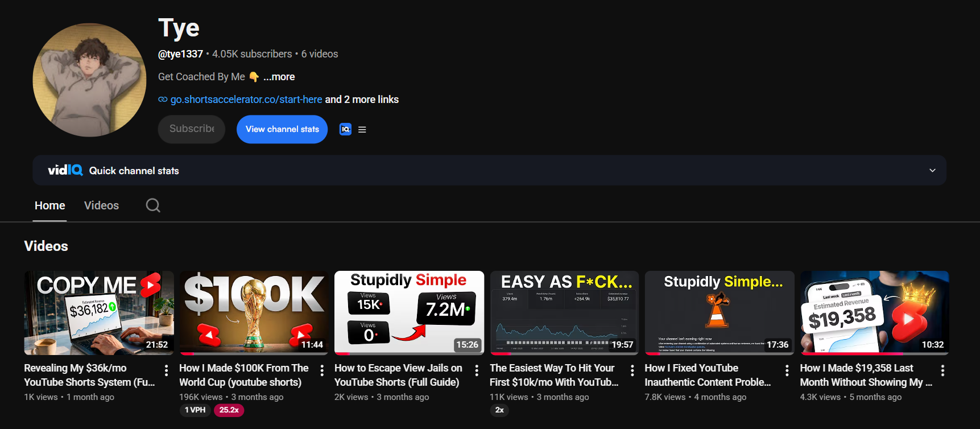Image resolution: width=980 pixels, height=429 pixels.
Task: Click the vidIQ icon beside View channel stats
Action: tap(345, 129)
